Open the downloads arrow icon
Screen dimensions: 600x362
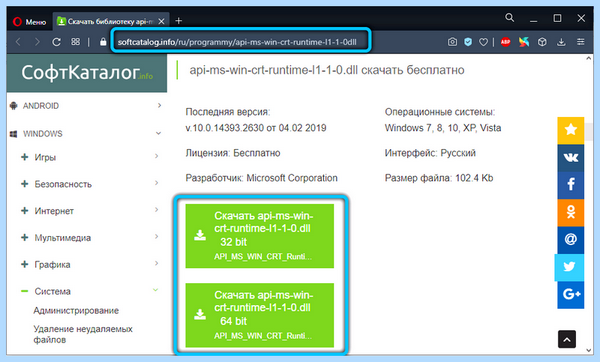click(561, 42)
